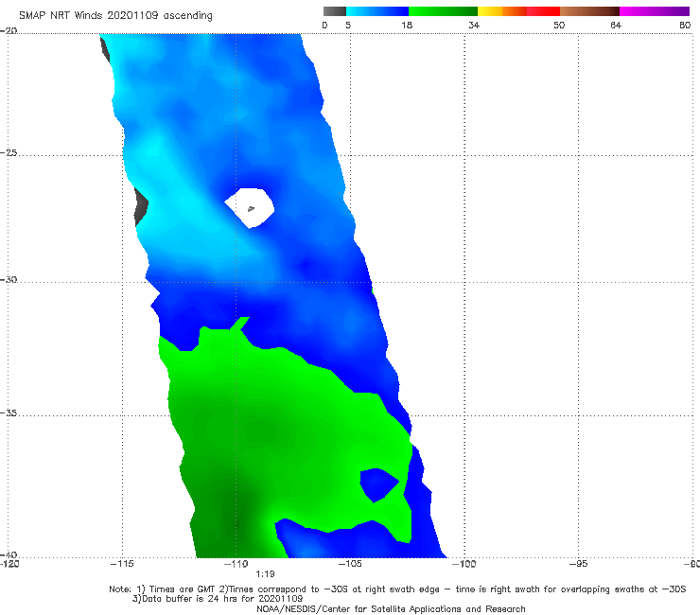
Task: Click the longitude label '-115'
Action: pos(122,564)
